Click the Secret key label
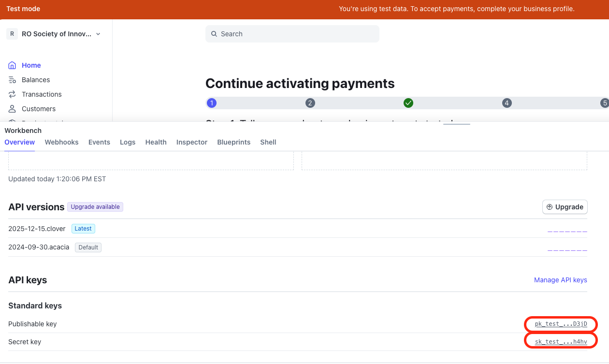Image resolution: width=609 pixels, height=364 pixels. 25,342
